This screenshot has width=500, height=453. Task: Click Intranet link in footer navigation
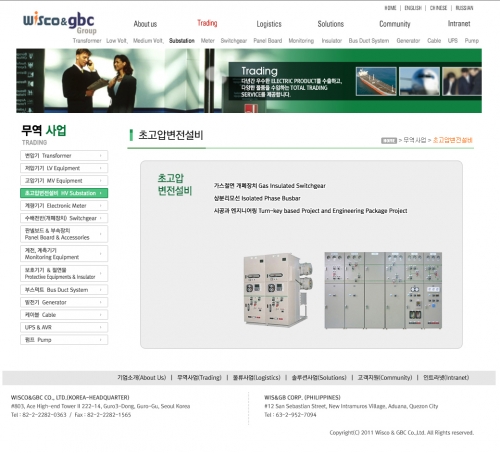[446, 378]
